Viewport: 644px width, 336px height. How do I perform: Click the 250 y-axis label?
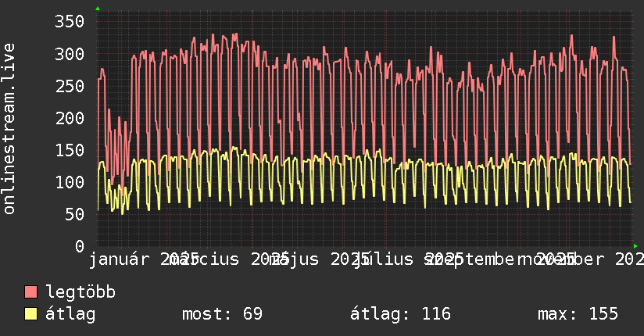(x=70, y=86)
